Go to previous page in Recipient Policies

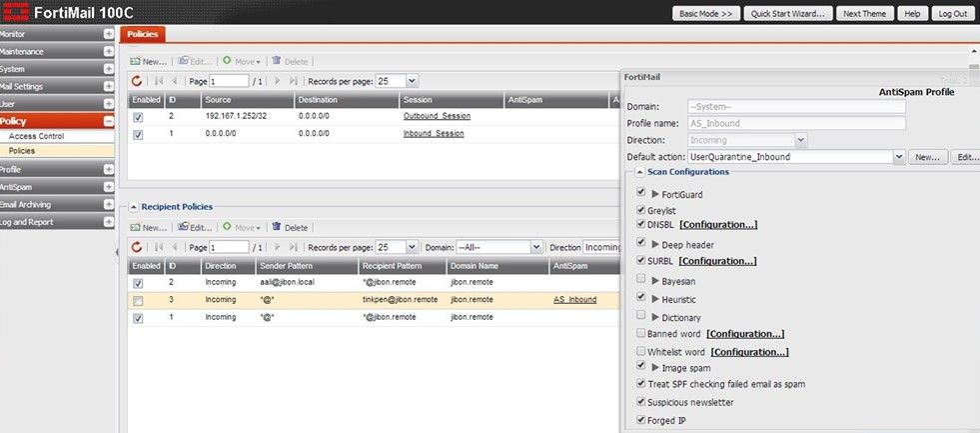point(175,247)
